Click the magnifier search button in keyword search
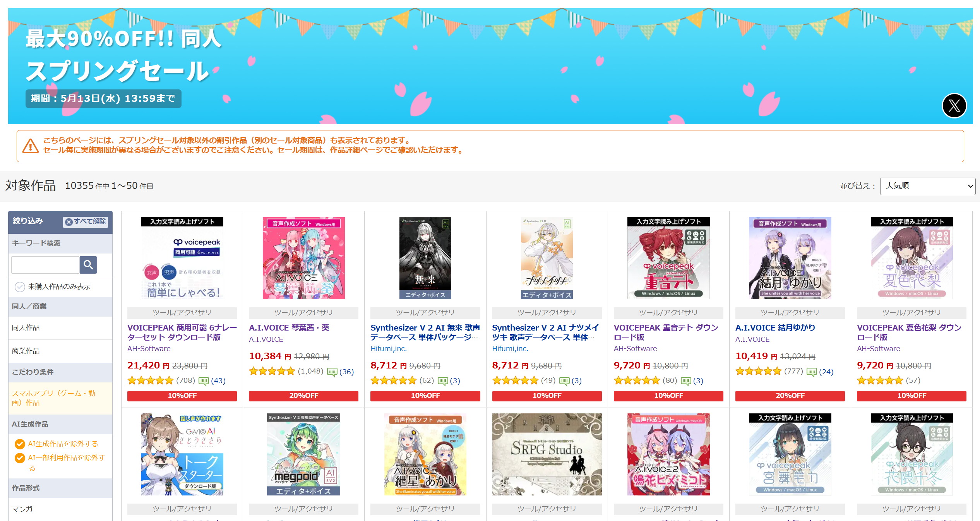 [88, 265]
